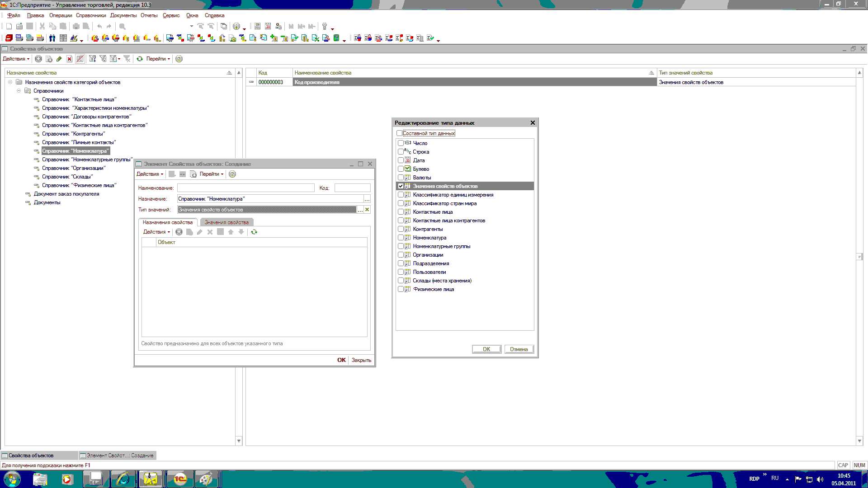Check the Дата data type
The width and height of the screenshot is (868, 488).
pyautogui.click(x=401, y=160)
